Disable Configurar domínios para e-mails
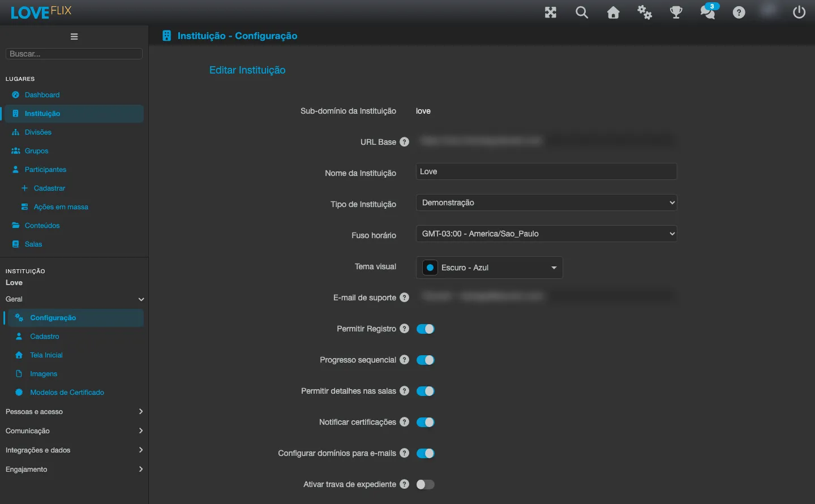This screenshot has height=504, width=815. (x=426, y=453)
